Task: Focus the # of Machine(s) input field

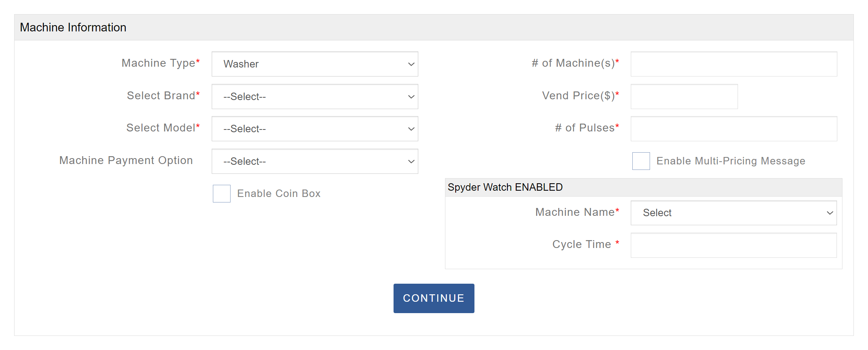Action: click(734, 64)
